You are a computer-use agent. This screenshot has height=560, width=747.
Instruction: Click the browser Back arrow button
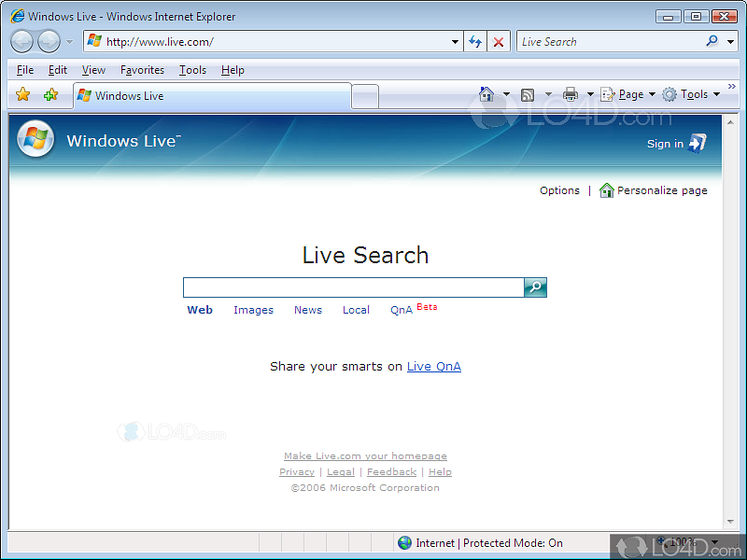[x=21, y=41]
